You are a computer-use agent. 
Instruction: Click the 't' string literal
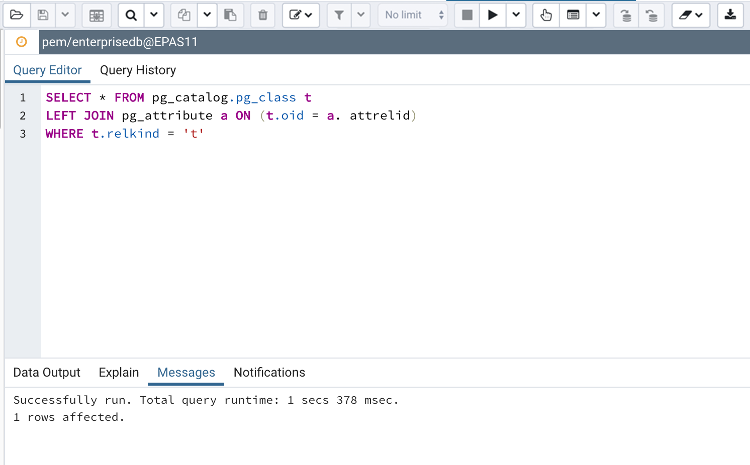click(x=194, y=134)
